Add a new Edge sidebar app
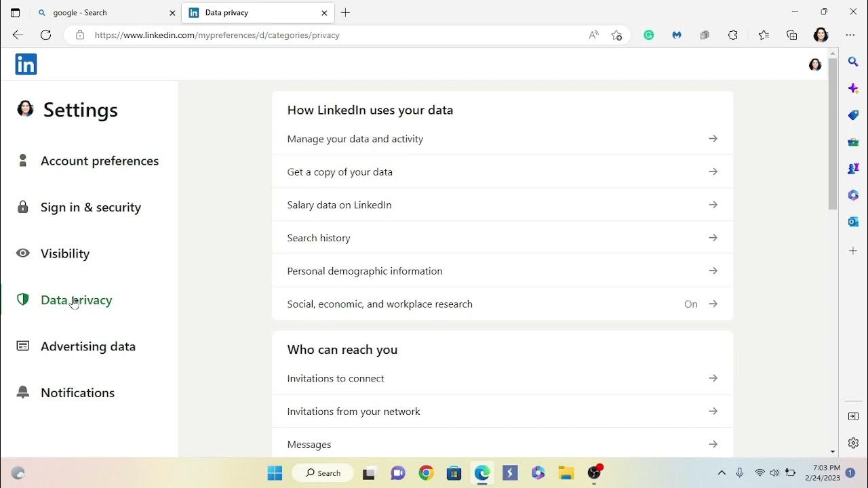 (x=854, y=251)
